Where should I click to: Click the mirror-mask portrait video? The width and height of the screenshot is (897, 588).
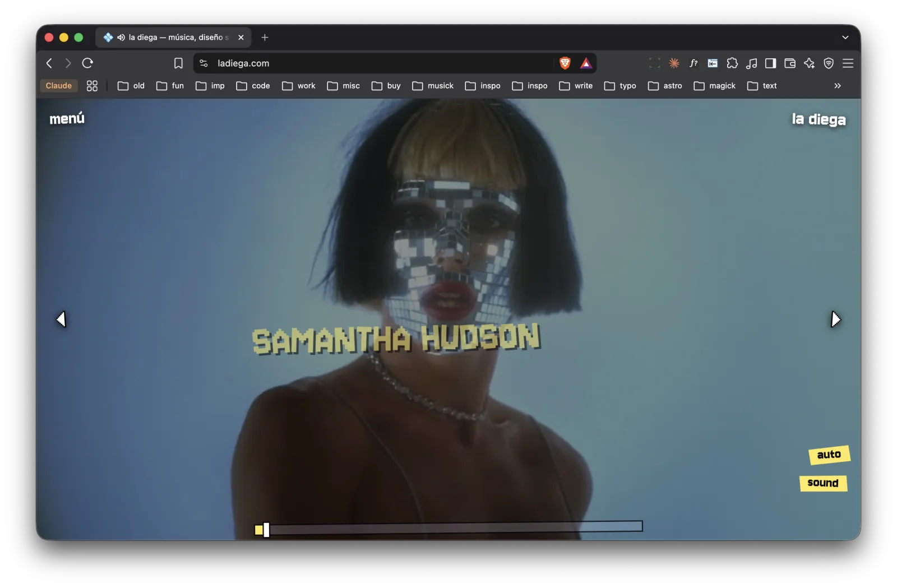pos(449,320)
